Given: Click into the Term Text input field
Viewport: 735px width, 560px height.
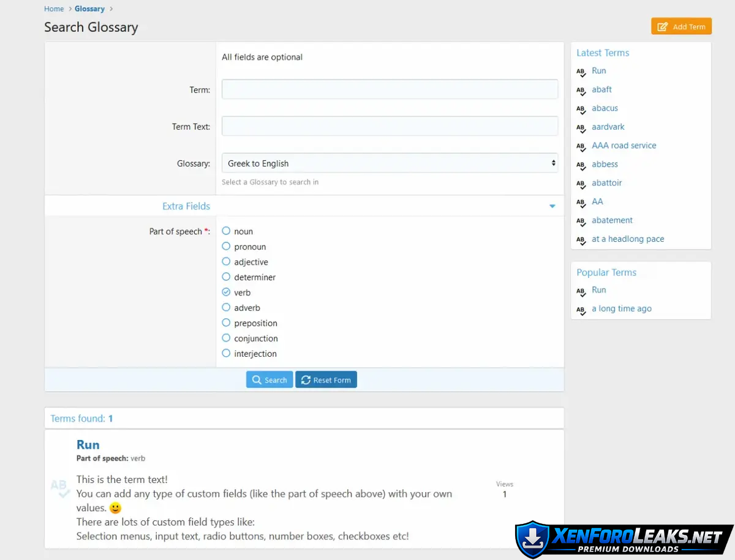Looking at the screenshot, I should tap(390, 126).
